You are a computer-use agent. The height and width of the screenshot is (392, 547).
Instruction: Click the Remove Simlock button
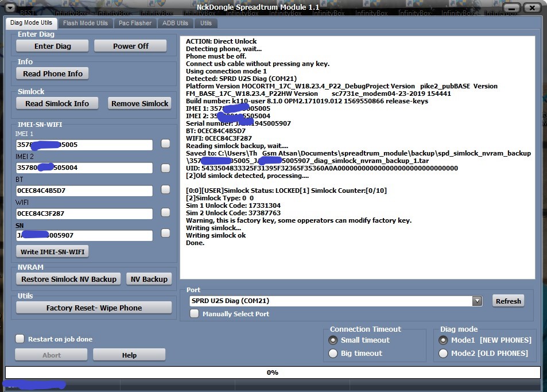[139, 103]
